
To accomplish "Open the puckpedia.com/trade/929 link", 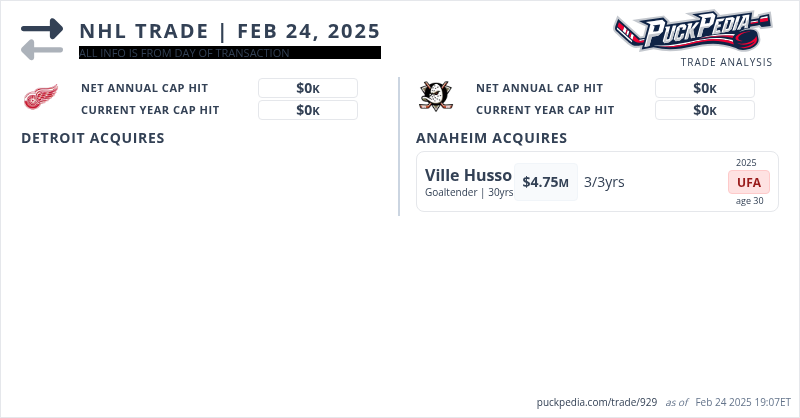I will click(596, 402).
